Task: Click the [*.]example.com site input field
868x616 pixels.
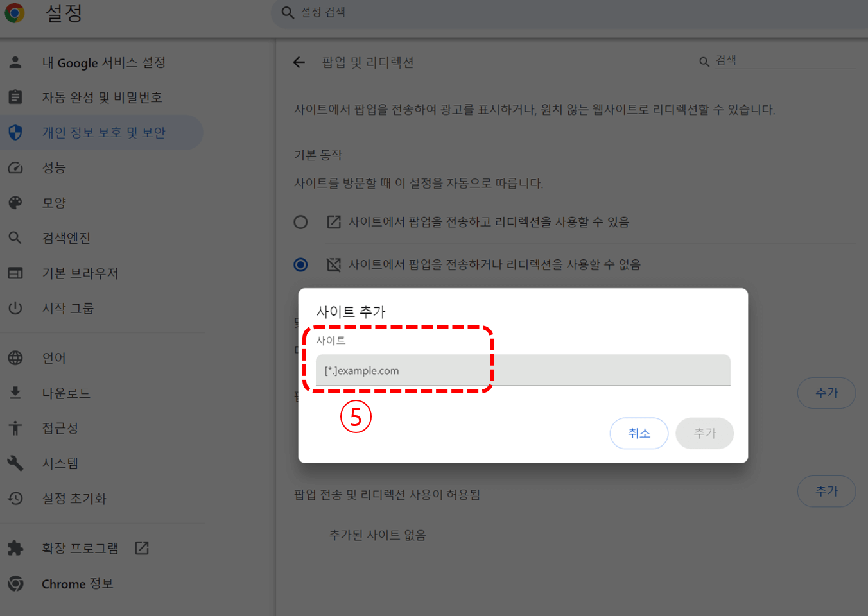Action: coord(523,370)
